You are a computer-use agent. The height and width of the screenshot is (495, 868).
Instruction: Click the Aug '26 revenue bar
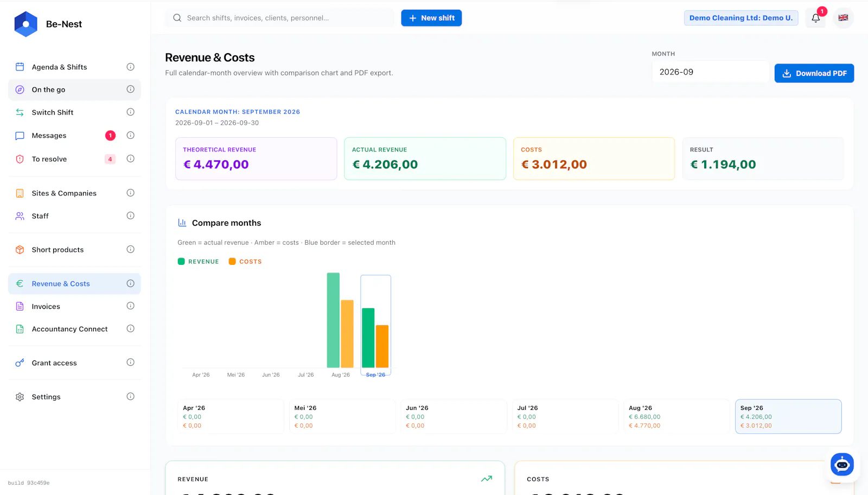pos(333,320)
